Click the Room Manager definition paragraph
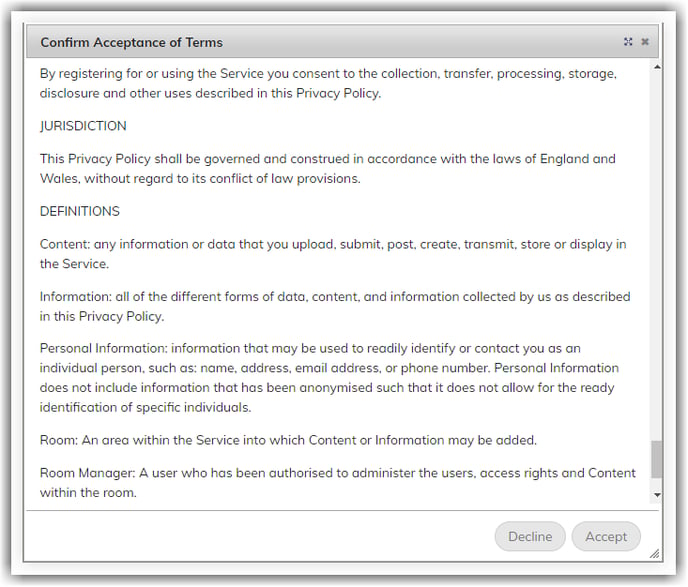Viewport: 688px width, 587px height. (x=337, y=483)
